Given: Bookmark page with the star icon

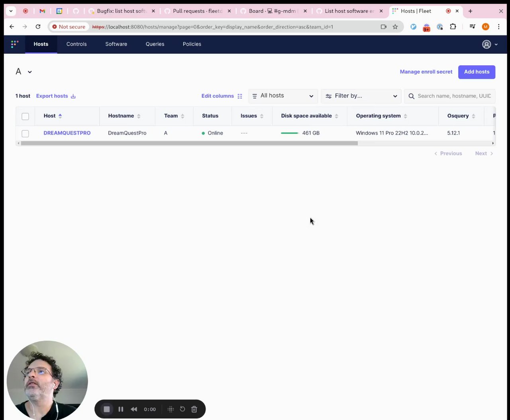Looking at the screenshot, I should [395, 27].
